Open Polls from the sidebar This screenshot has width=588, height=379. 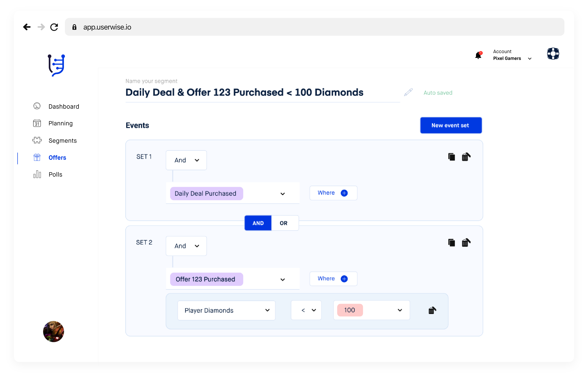pos(55,174)
